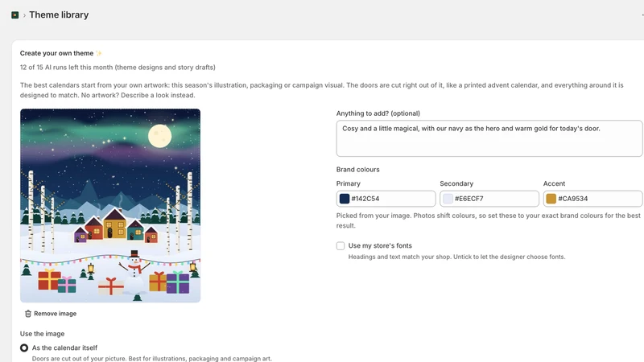Image resolution: width=644 pixels, height=362 pixels.
Task: Open the Accent colour swatch picker
Action: tap(551, 199)
